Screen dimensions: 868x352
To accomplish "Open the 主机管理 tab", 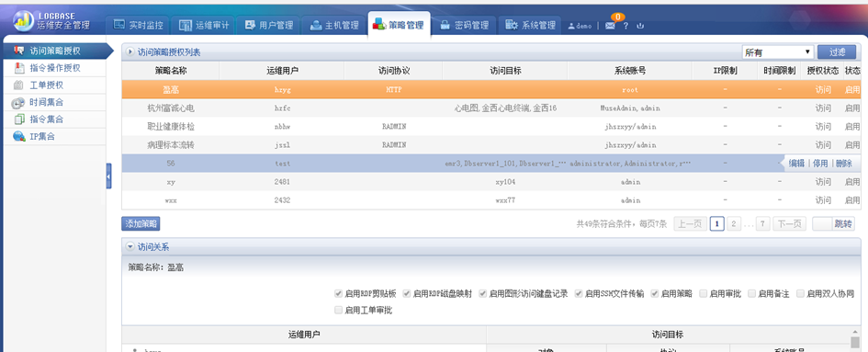I will tap(334, 25).
